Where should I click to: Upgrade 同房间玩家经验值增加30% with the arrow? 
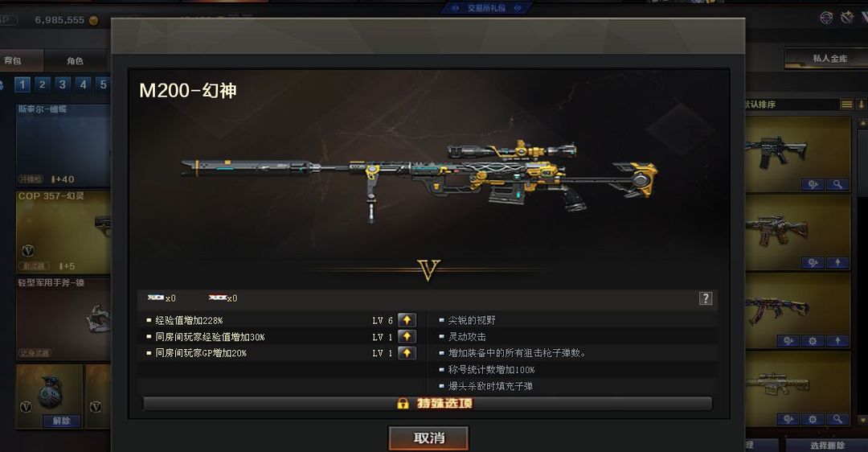coord(407,337)
